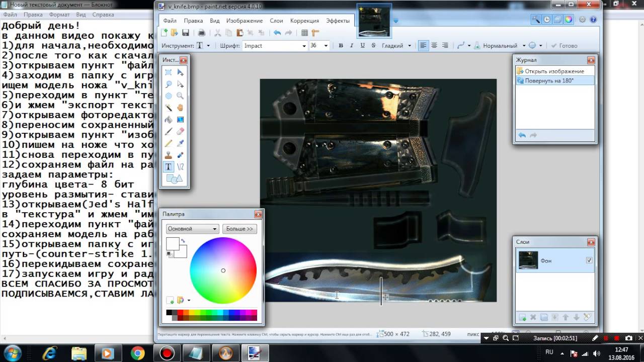
Task: Expand the image list arrow
Action: pyautogui.click(x=395, y=21)
